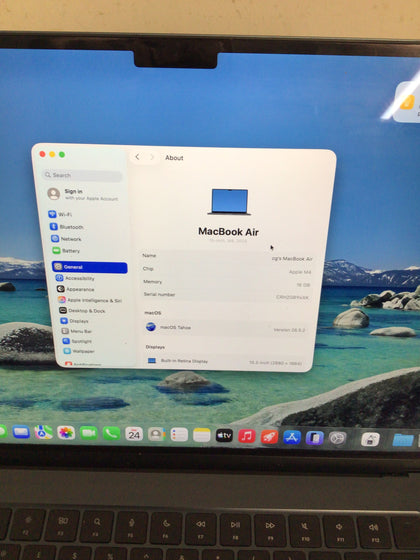This screenshot has height=560, width=420.
Task: Open Appearance settings
Action: pyautogui.click(x=76, y=289)
